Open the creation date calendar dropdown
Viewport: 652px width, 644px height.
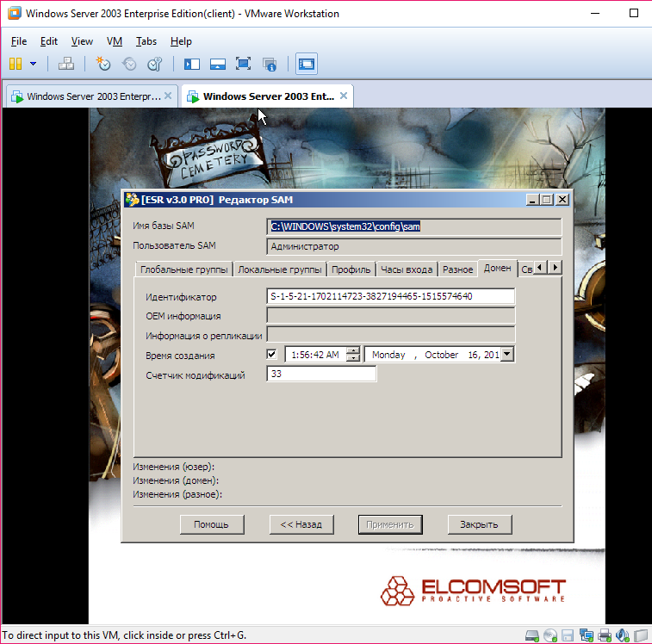(x=507, y=354)
